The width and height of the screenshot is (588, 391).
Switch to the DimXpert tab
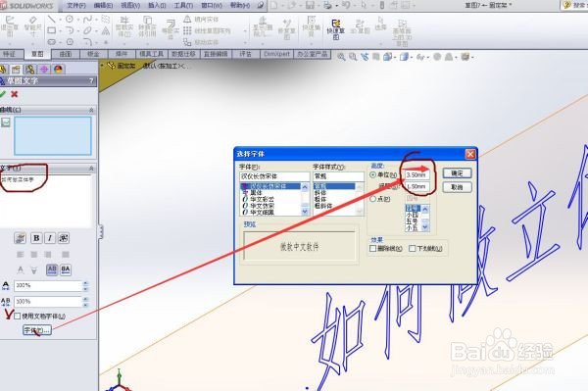click(276, 54)
